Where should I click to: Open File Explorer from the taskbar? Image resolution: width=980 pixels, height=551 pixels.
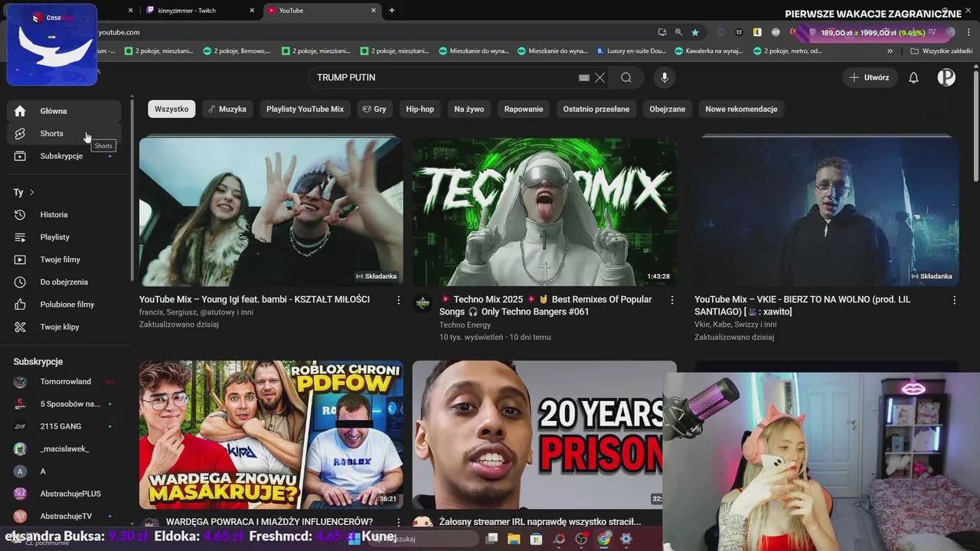(x=514, y=539)
